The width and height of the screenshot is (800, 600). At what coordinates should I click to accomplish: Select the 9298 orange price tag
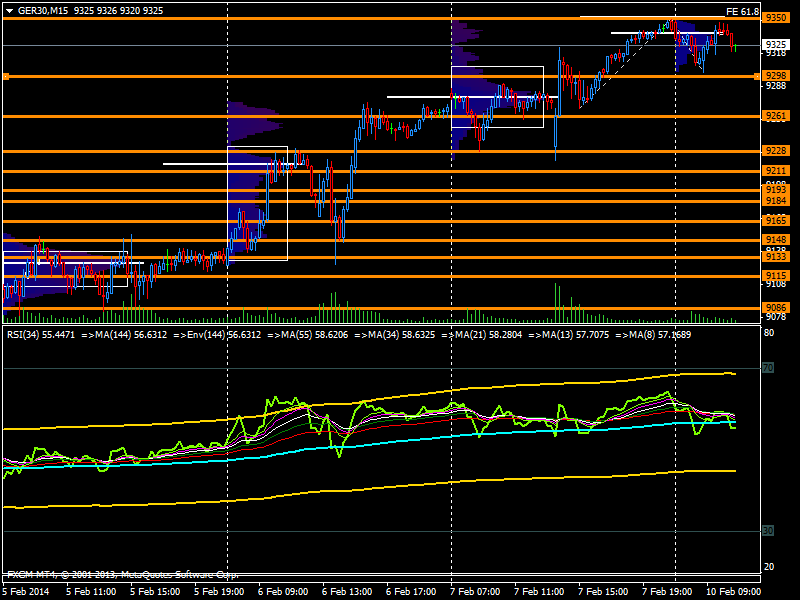click(x=775, y=76)
